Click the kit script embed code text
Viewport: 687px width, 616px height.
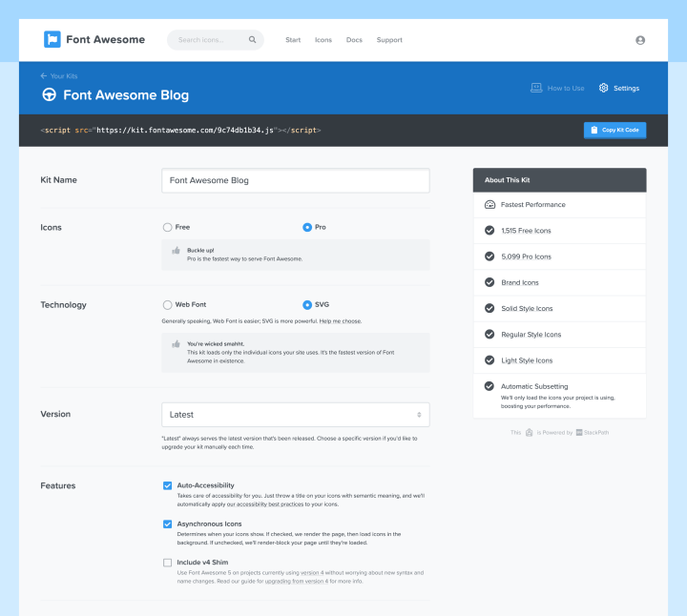180,130
